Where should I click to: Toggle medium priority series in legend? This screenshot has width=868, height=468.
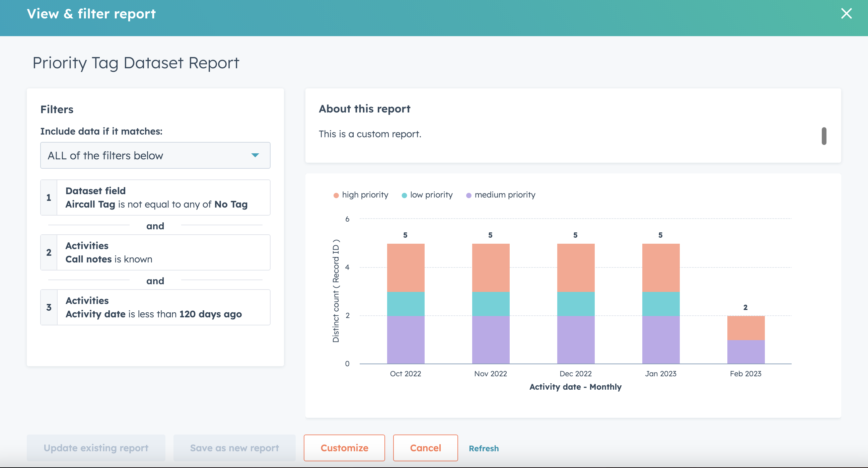tap(504, 195)
